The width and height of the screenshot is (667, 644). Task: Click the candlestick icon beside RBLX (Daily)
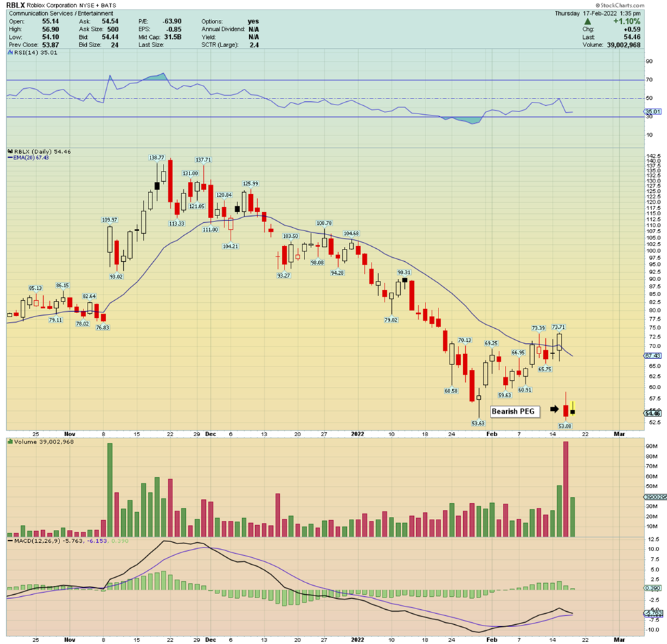click(10, 151)
